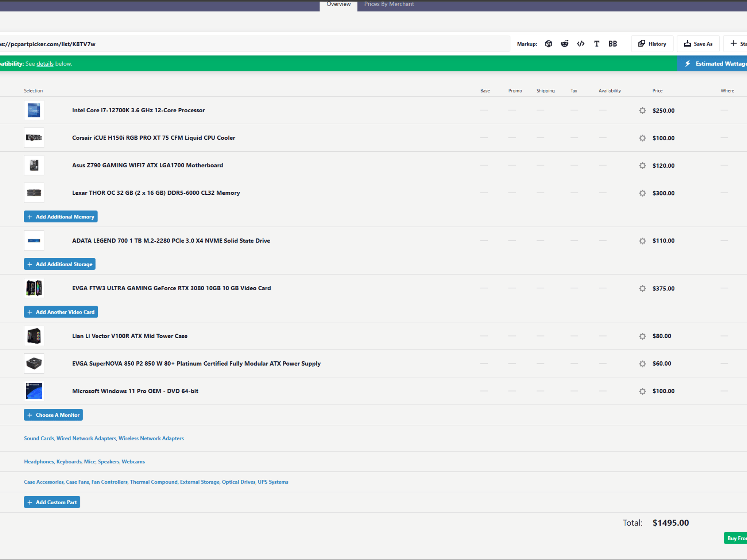Screen dimensions: 747x560
Task: Open the Fan Controllers link
Action: [x=109, y=482]
